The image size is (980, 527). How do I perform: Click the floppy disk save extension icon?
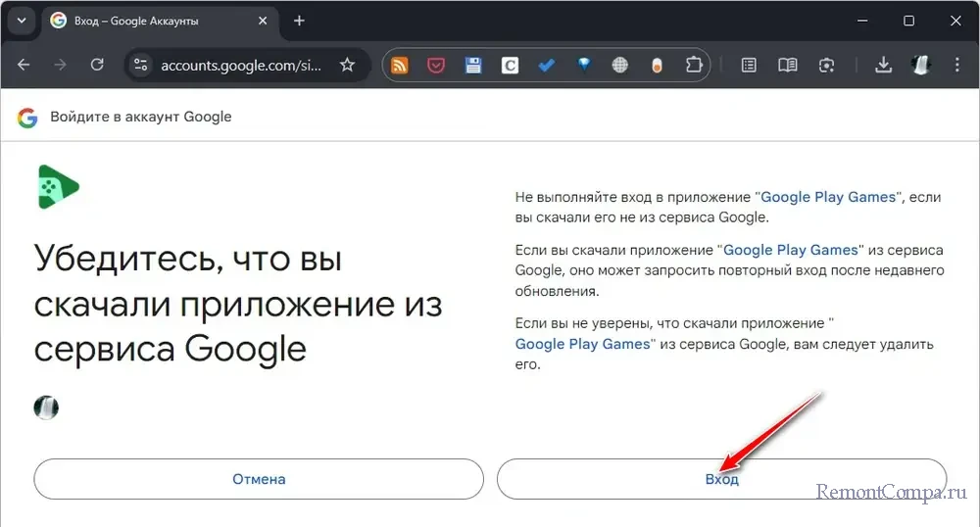472,66
